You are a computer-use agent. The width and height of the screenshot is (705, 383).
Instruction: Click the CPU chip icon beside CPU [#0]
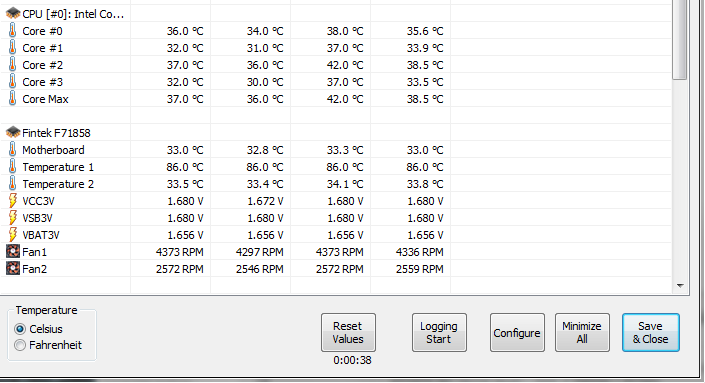click(13, 14)
